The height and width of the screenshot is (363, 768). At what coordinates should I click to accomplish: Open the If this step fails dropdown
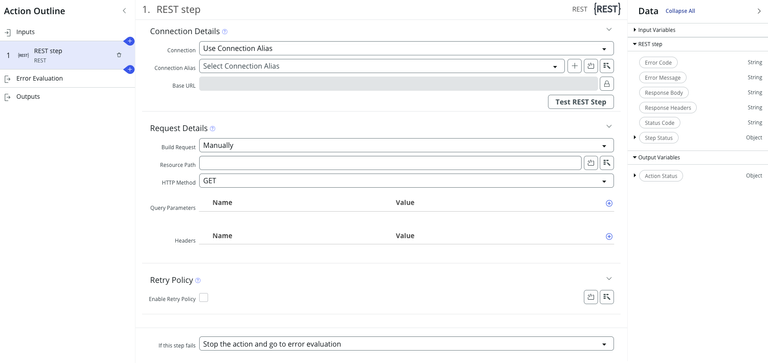pos(406,344)
